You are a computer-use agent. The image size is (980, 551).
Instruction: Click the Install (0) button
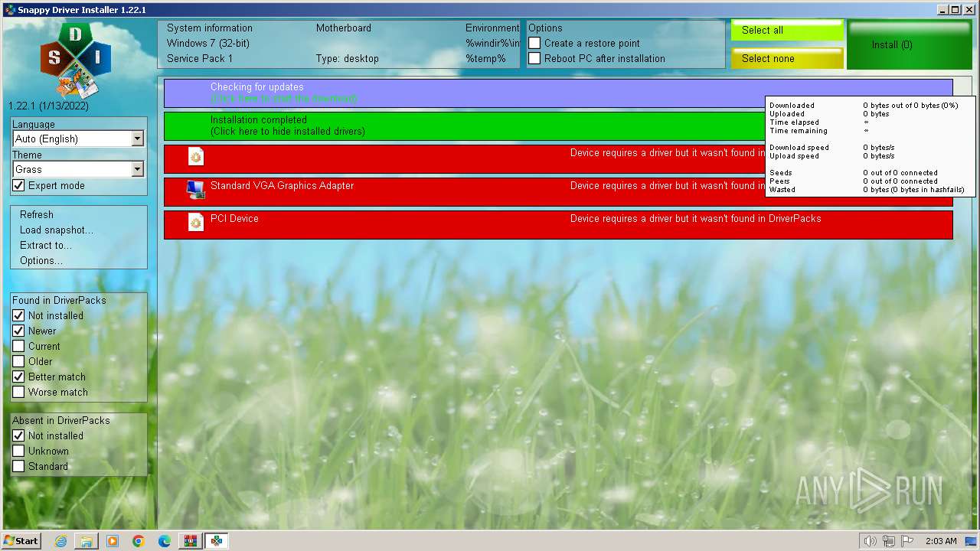point(909,44)
